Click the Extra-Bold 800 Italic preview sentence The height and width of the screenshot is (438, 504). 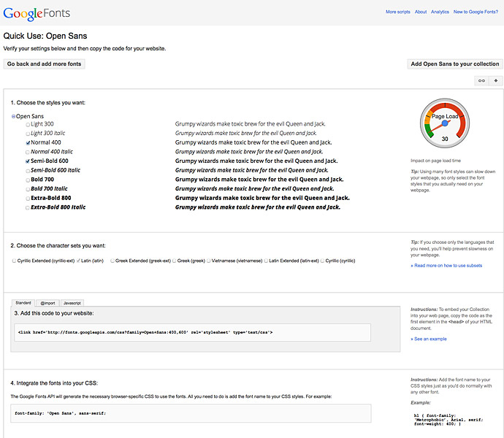coord(258,207)
